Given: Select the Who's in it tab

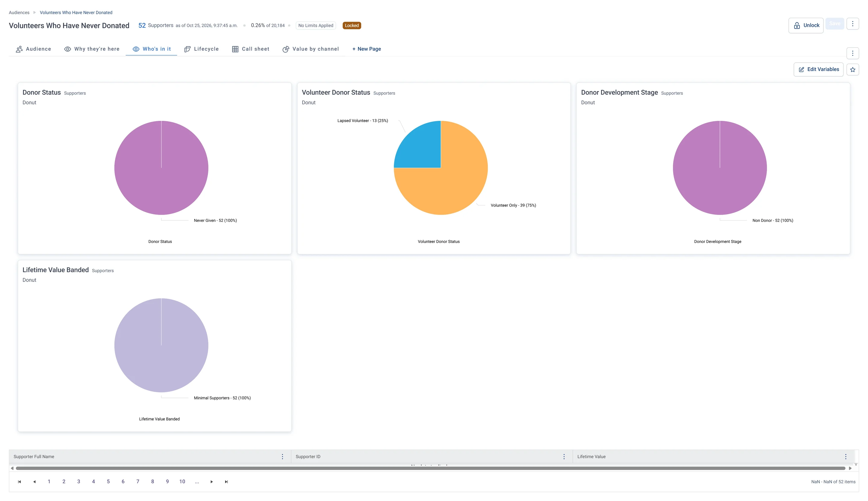Looking at the screenshot, I should point(151,49).
